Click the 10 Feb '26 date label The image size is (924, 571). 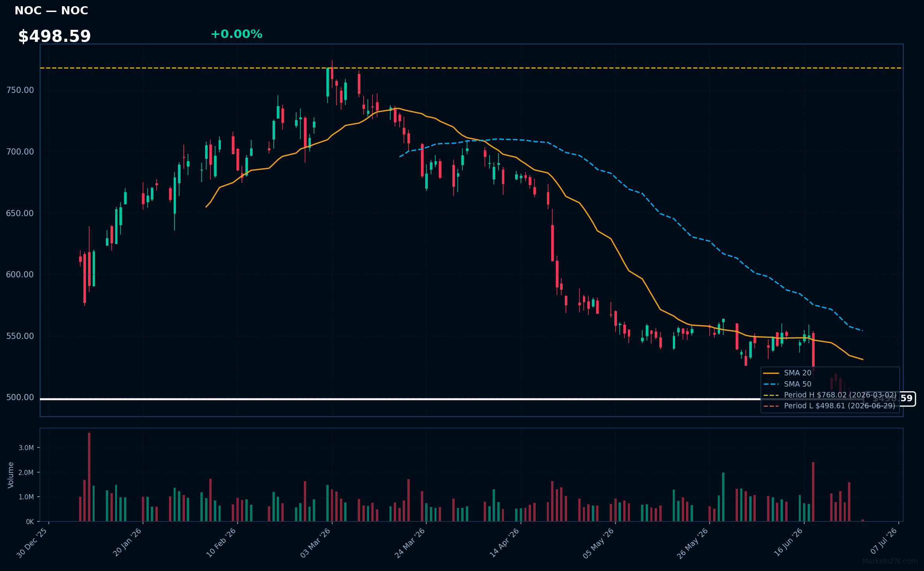click(x=221, y=543)
